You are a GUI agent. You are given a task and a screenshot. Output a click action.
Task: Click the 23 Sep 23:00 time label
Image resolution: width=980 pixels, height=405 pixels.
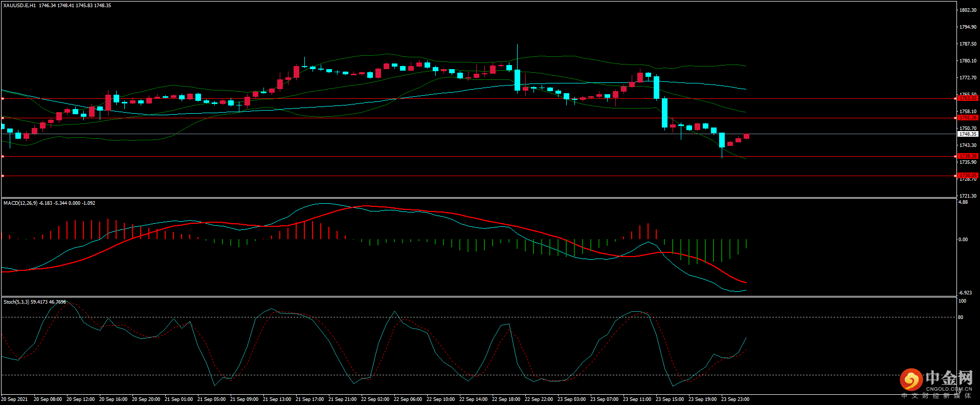(x=735, y=399)
